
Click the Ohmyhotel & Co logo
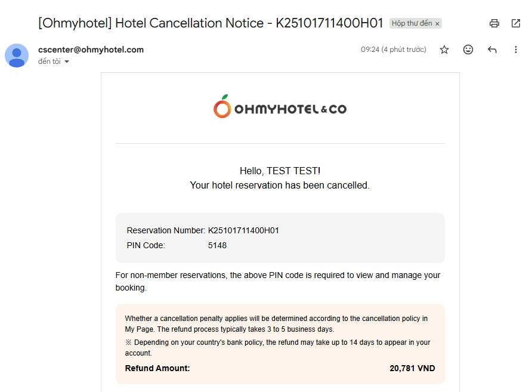[280, 109]
